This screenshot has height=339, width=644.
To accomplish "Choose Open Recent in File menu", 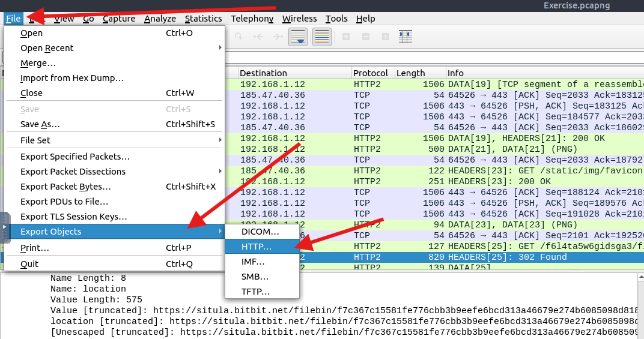I will coord(115,47).
